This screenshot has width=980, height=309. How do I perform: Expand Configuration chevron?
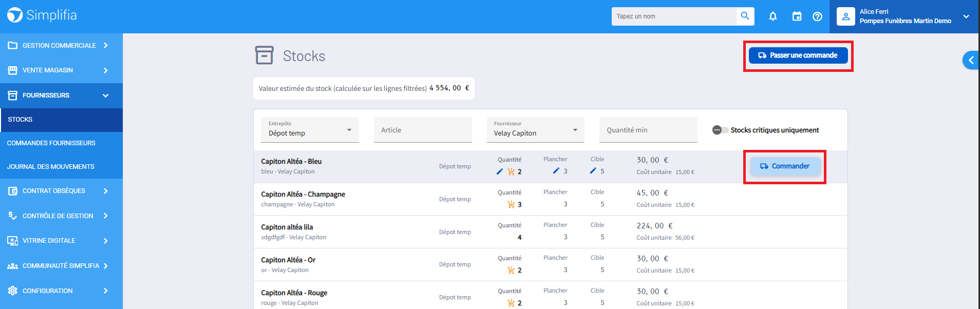(106, 291)
